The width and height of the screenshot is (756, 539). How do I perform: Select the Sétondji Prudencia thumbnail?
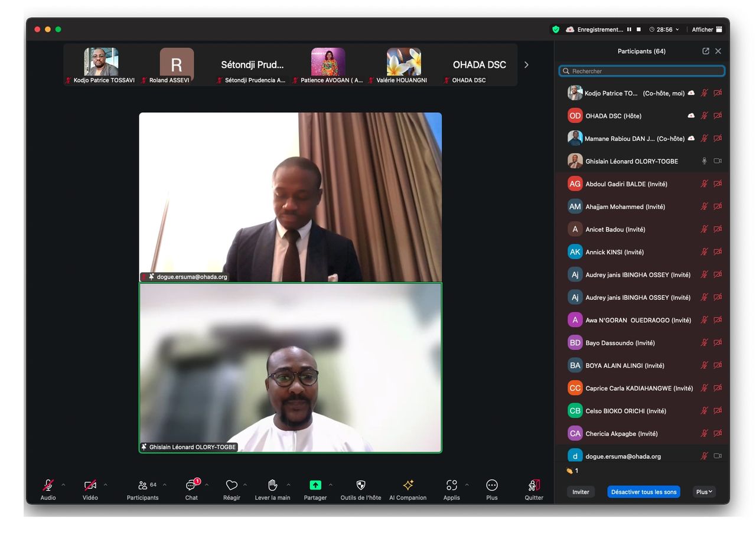(x=252, y=65)
